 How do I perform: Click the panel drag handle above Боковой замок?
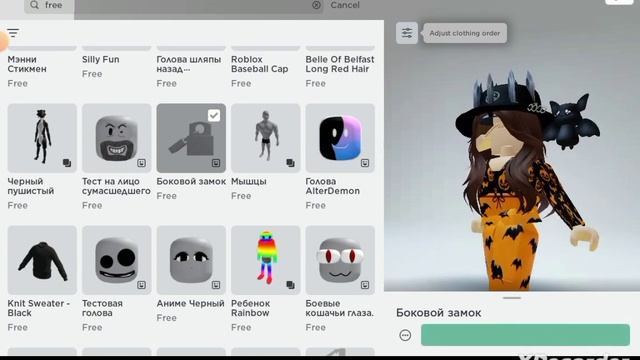pyautogui.click(x=512, y=298)
